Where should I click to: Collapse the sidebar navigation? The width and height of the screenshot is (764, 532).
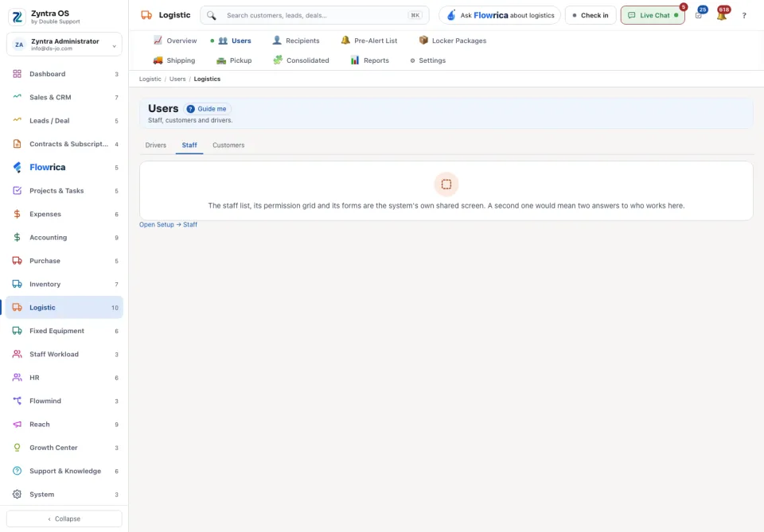64,518
